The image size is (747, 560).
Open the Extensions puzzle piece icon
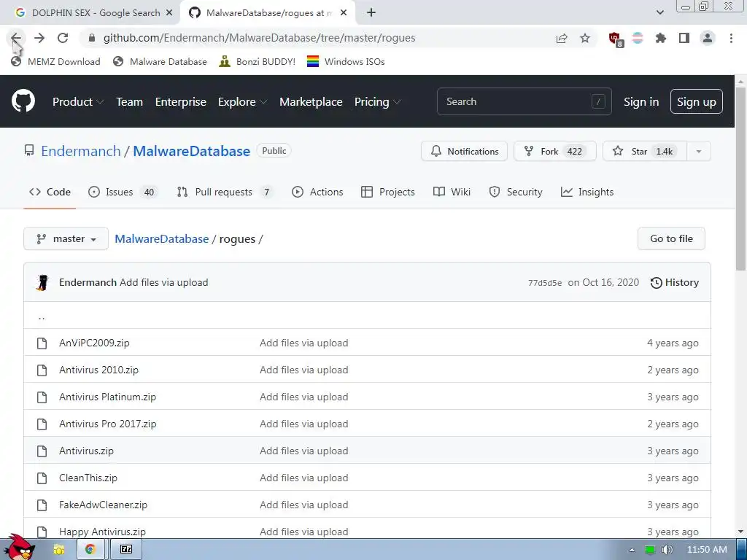(x=661, y=38)
